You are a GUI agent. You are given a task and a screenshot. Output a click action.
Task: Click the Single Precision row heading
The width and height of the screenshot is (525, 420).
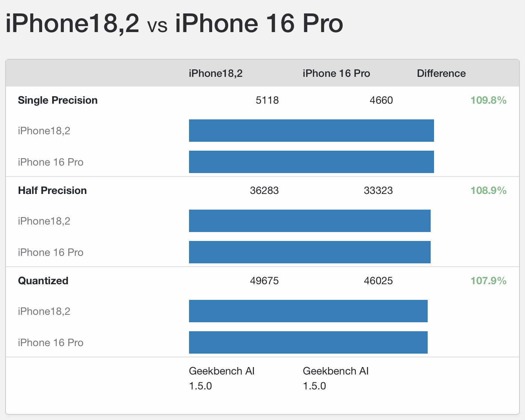tap(58, 100)
